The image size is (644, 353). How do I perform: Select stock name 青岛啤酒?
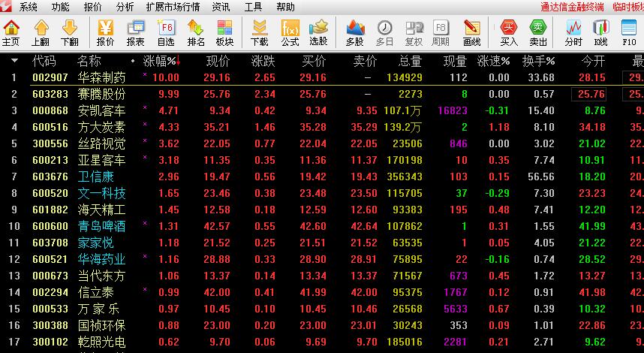tap(101, 226)
